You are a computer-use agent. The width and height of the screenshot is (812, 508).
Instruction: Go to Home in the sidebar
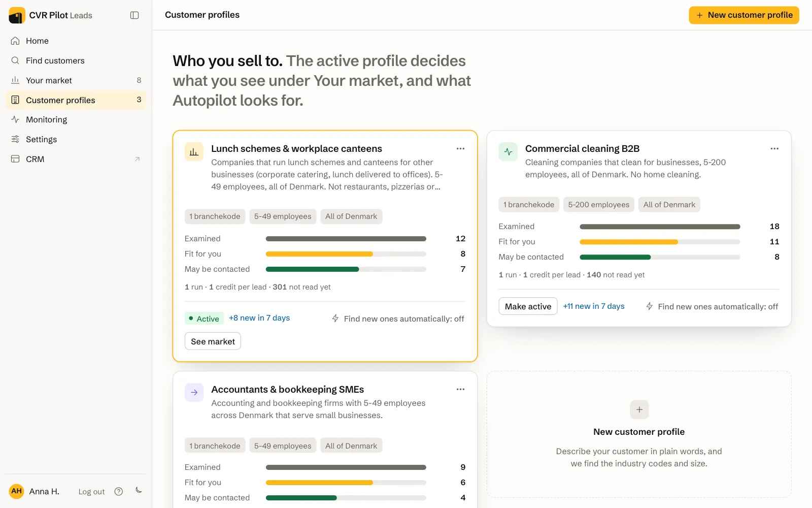(x=76, y=41)
